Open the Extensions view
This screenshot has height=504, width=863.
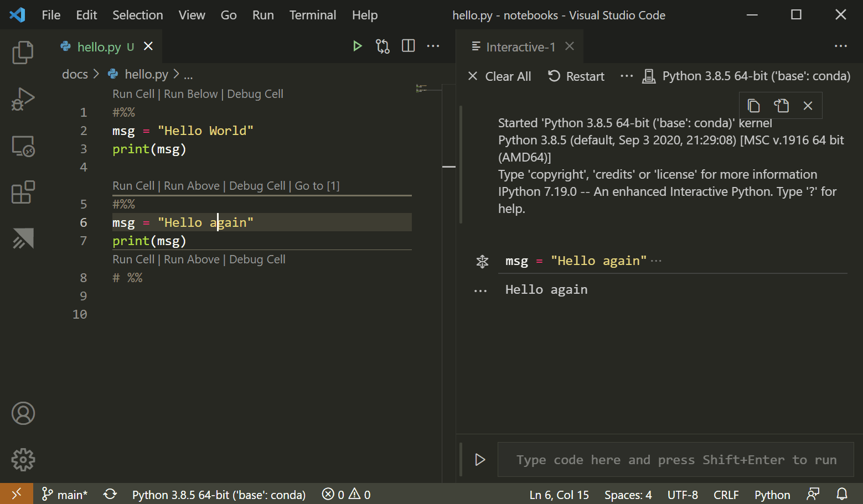click(23, 192)
